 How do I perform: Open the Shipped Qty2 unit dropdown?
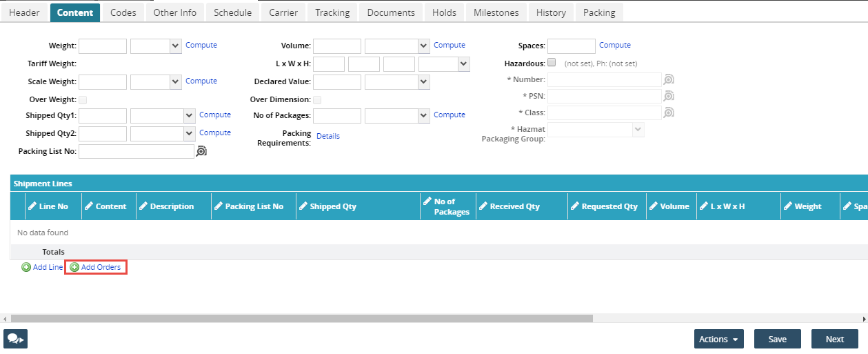[163, 133]
